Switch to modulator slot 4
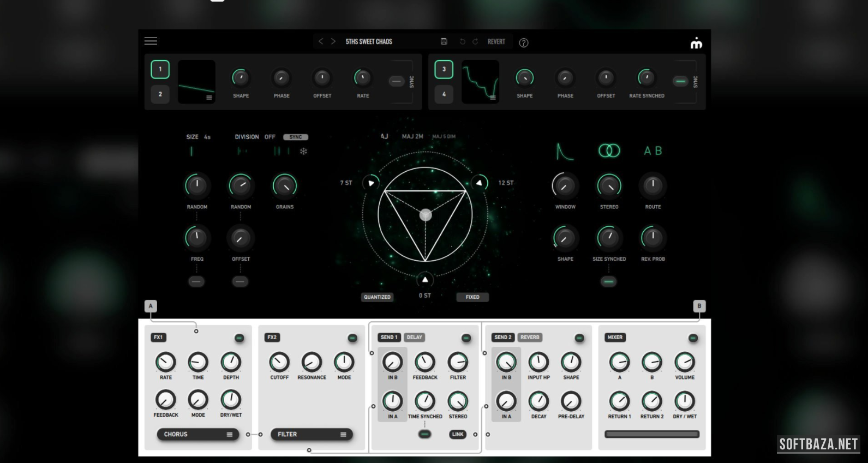 pos(444,94)
